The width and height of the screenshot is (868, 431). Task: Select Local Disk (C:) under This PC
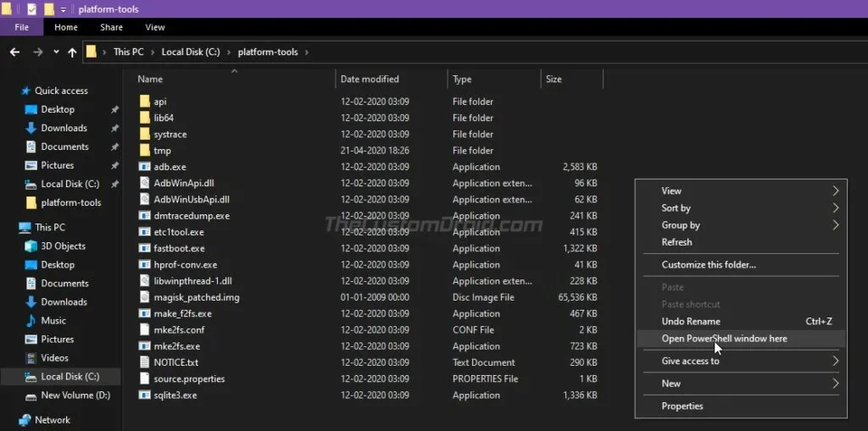tap(70, 377)
